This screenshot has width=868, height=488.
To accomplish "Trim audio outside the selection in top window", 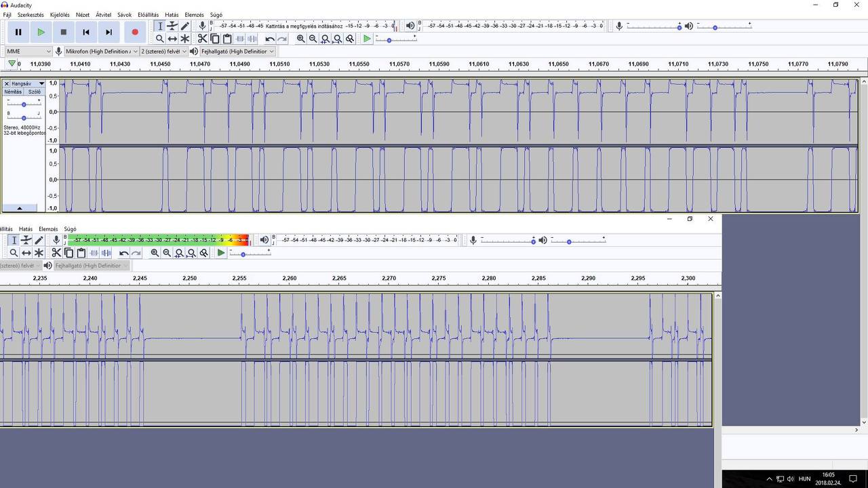I will [x=239, y=39].
